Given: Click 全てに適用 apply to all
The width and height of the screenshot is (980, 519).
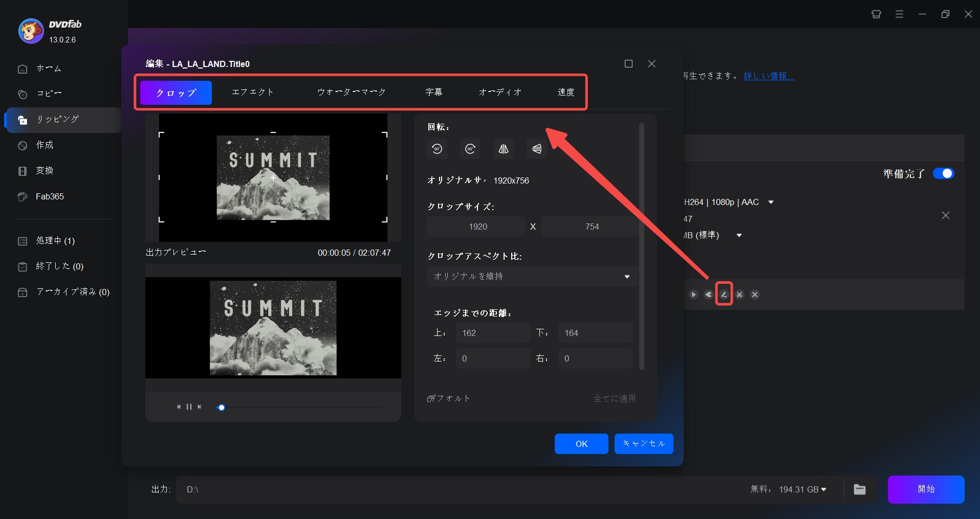Looking at the screenshot, I should [x=615, y=398].
